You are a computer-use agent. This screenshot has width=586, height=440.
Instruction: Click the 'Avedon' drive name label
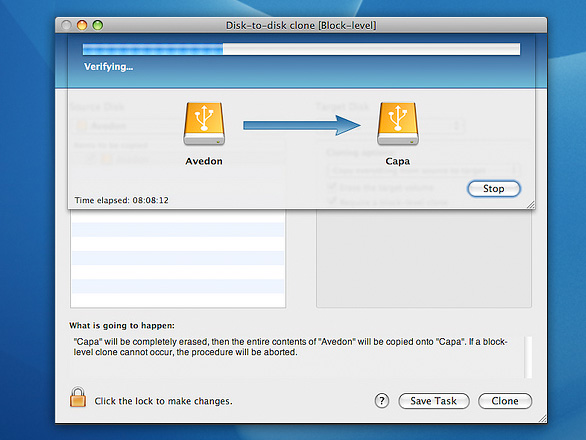click(204, 161)
